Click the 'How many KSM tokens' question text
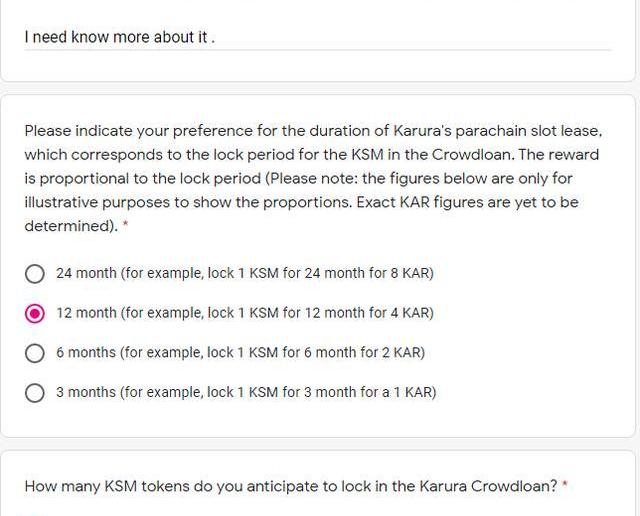This screenshot has height=516, width=640. [x=290, y=486]
